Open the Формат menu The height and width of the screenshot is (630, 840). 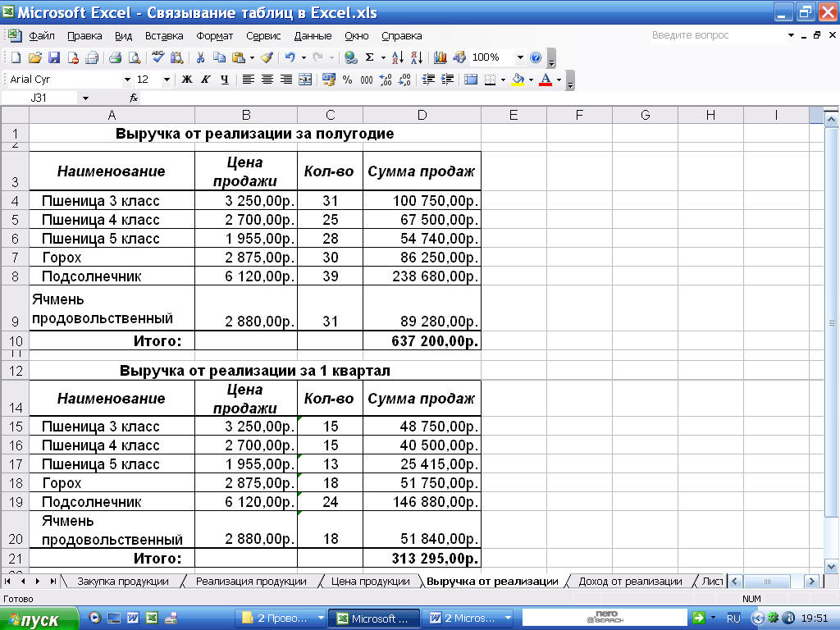tap(214, 36)
